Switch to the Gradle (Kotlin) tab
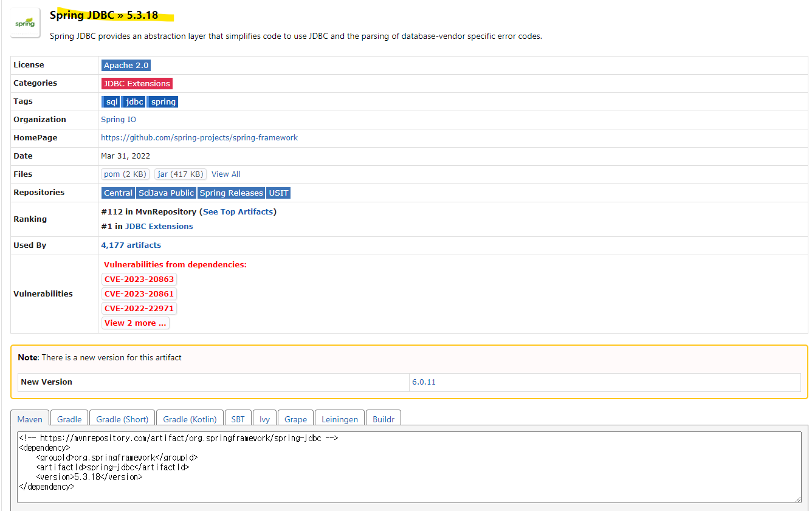The height and width of the screenshot is (511, 812). [x=190, y=419]
